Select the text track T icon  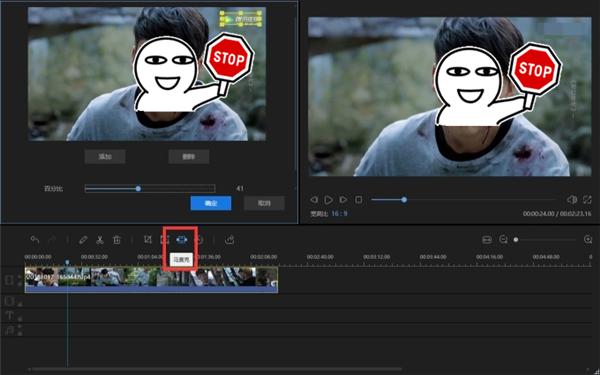(x=9, y=316)
